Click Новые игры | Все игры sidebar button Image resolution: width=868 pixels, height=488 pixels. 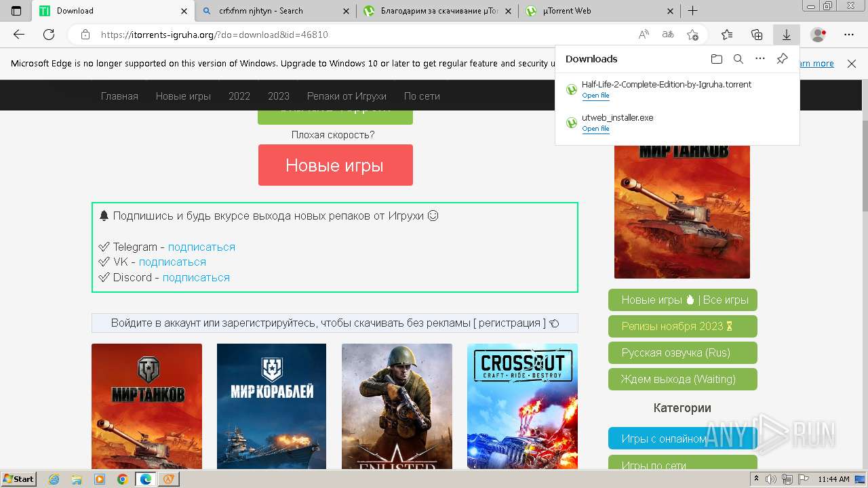(x=683, y=300)
